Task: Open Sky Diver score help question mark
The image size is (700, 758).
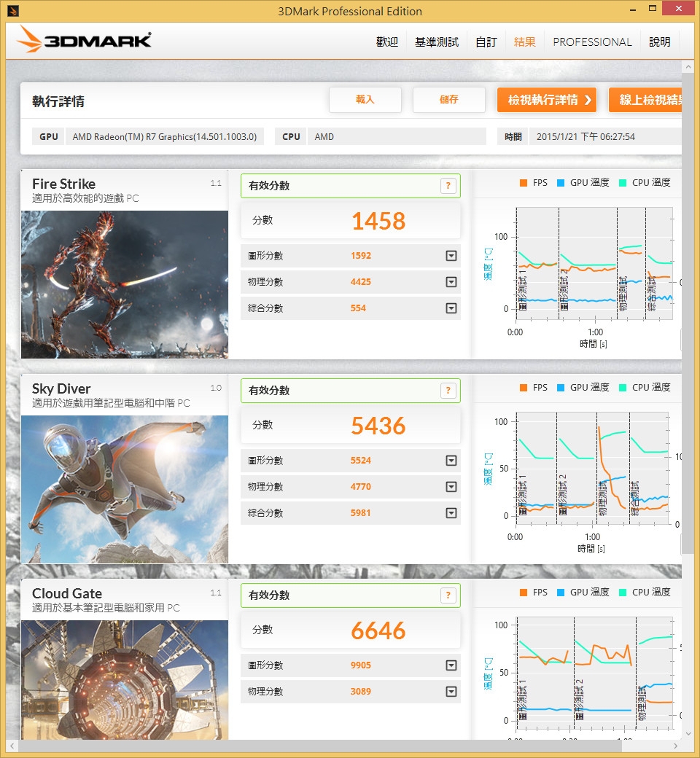Action: 448,391
